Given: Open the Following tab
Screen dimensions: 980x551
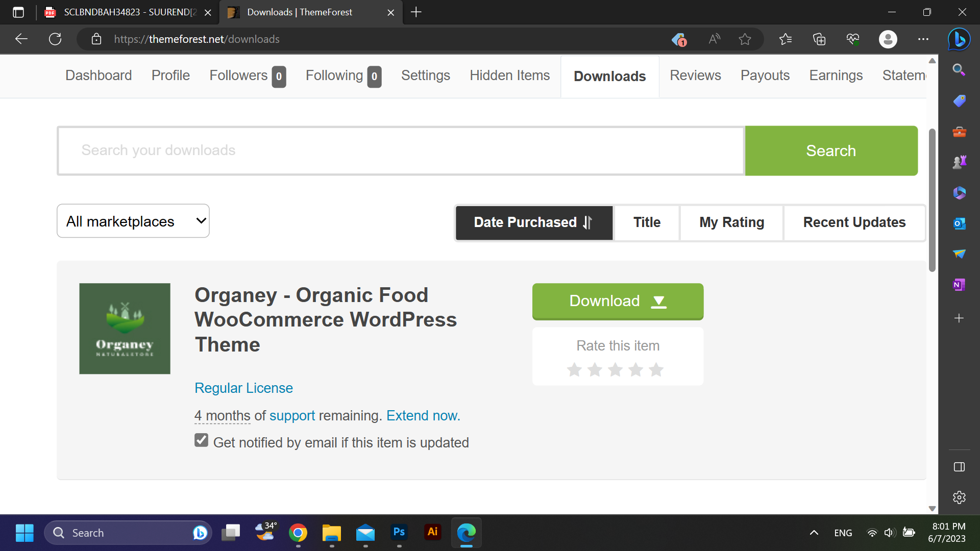Looking at the screenshot, I should (x=344, y=76).
